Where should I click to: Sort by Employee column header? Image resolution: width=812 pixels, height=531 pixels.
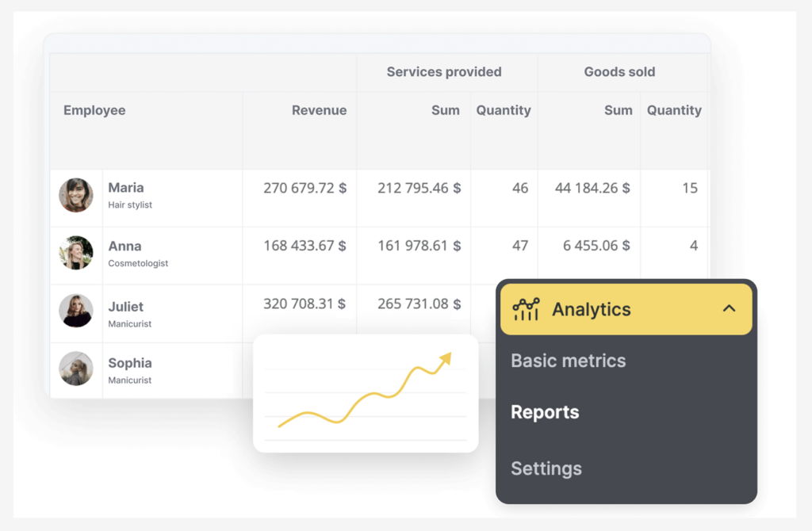pos(94,110)
